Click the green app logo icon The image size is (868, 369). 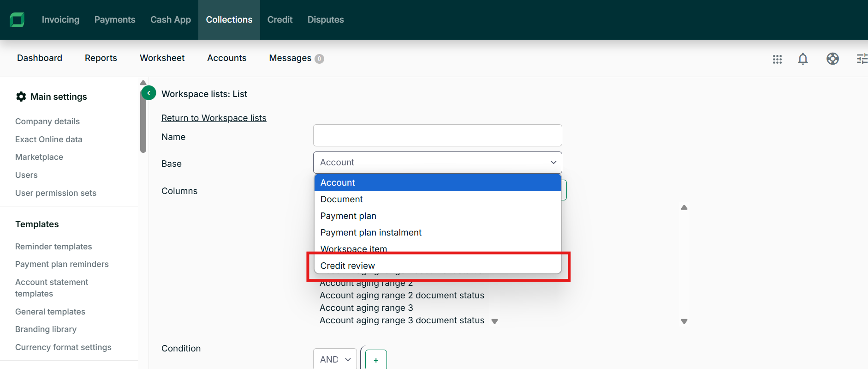pyautogui.click(x=17, y=20)
